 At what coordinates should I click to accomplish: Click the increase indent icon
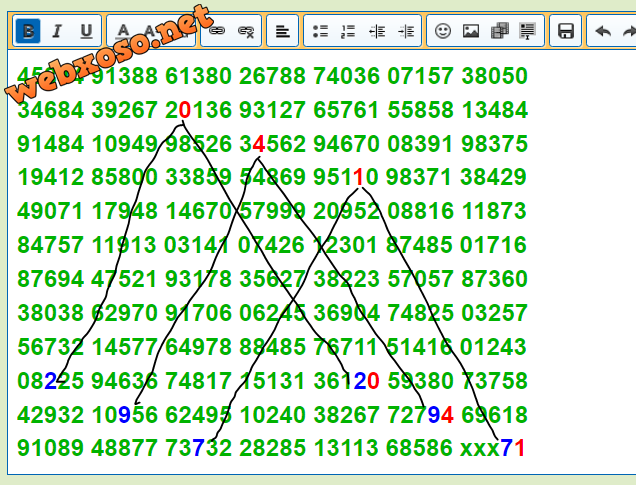click(406, 31)
